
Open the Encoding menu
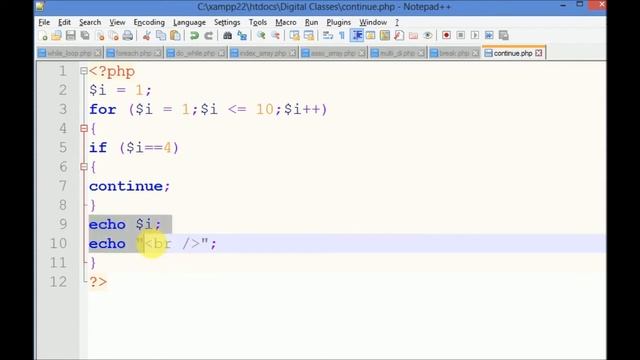pyautogui.click(x=149, y=22)
